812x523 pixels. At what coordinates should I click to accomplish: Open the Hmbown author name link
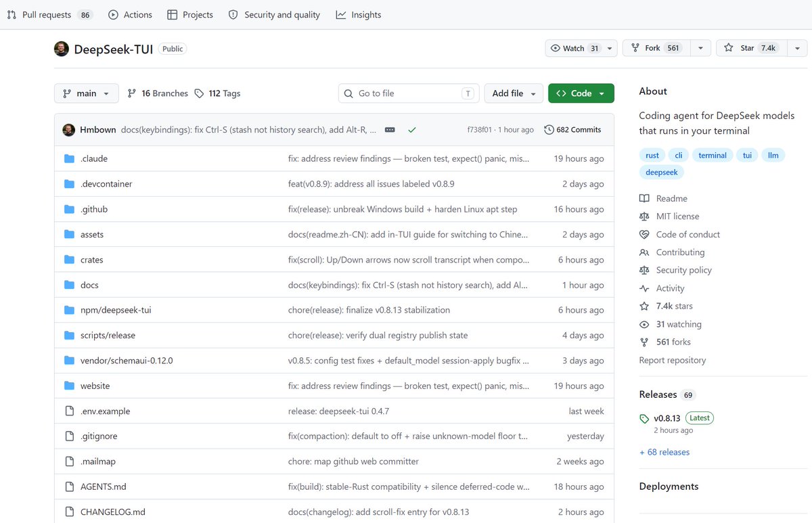pos(98,130)
